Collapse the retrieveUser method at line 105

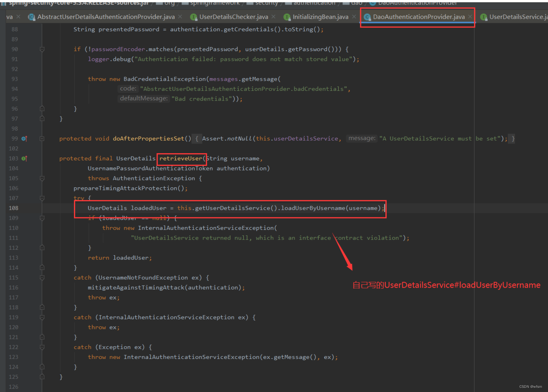point(42,178)
